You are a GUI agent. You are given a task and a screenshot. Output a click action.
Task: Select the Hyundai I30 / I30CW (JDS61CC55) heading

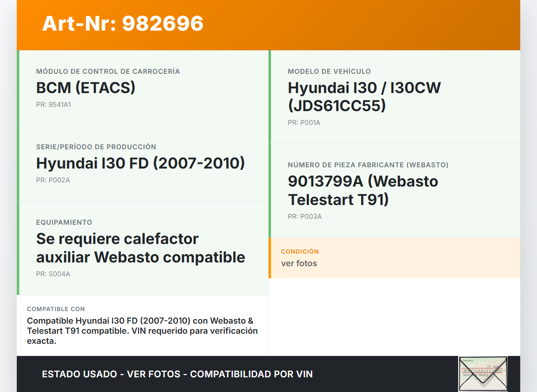(364, 97)
